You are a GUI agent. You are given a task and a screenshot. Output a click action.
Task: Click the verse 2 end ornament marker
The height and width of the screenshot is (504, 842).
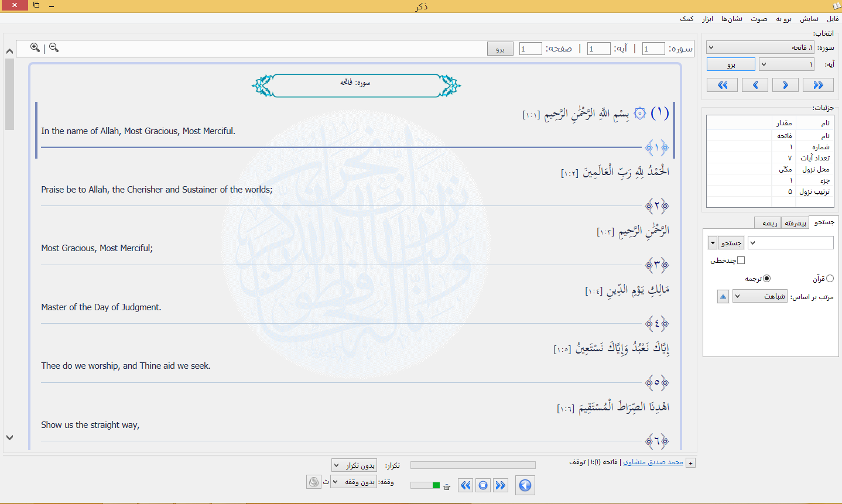click(x=657, y=206)
